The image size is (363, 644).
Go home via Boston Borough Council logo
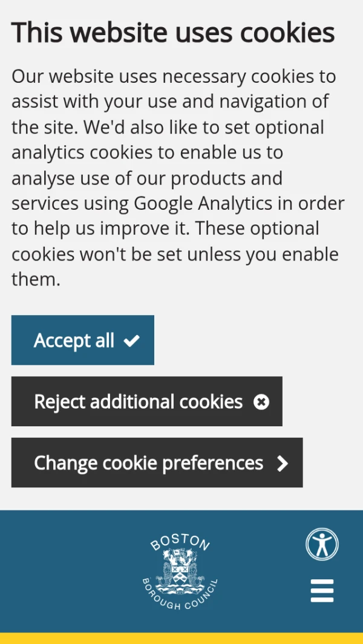pyautogui.click(x=180, y=571)
